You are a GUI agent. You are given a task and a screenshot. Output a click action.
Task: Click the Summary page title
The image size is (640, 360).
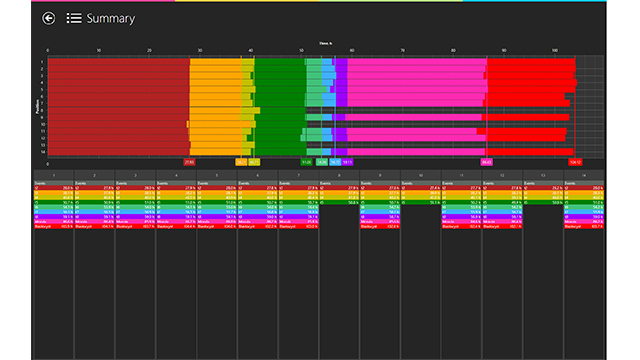[111, 18]
